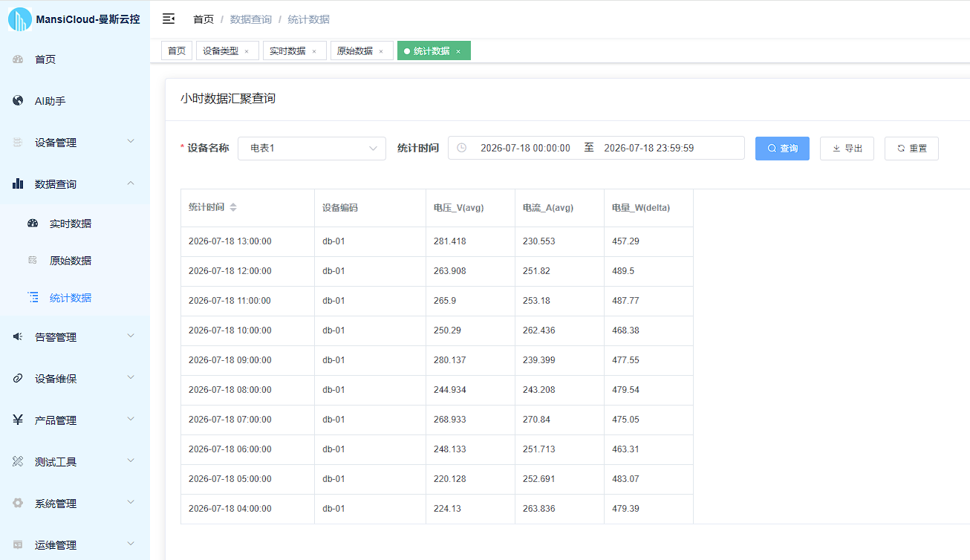Image resolution: width=970 pixels, height=560 pixels.
Task: Sort table by 统计时间 sort arrows
Action: pyautogui.click(x=233, y=207)
